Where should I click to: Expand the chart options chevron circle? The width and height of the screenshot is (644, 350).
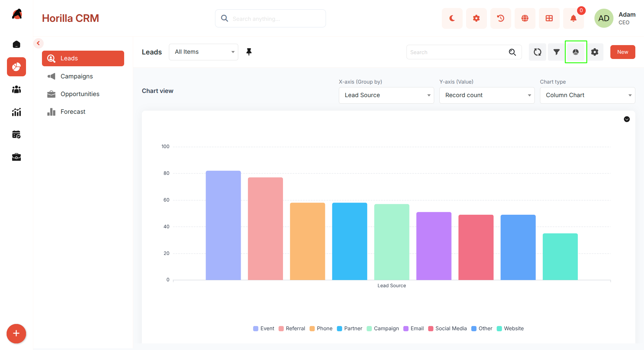pos(627,119)
